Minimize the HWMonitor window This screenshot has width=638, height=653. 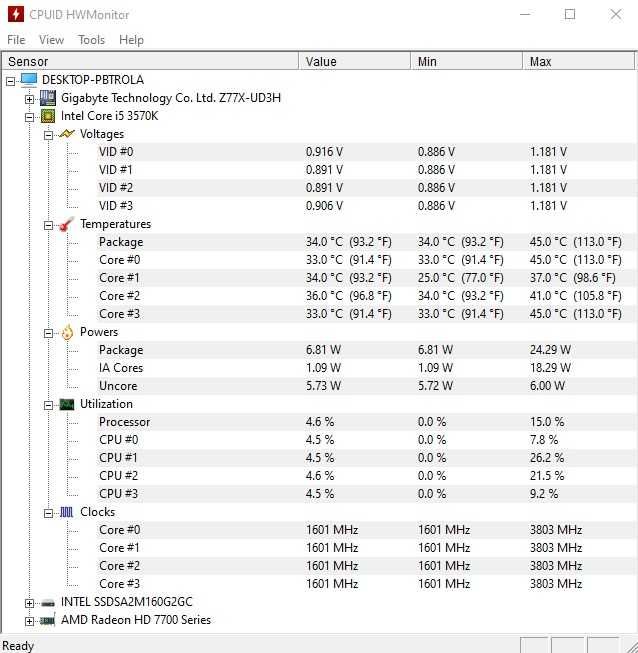pyautogui.click(x=525, y=14)
